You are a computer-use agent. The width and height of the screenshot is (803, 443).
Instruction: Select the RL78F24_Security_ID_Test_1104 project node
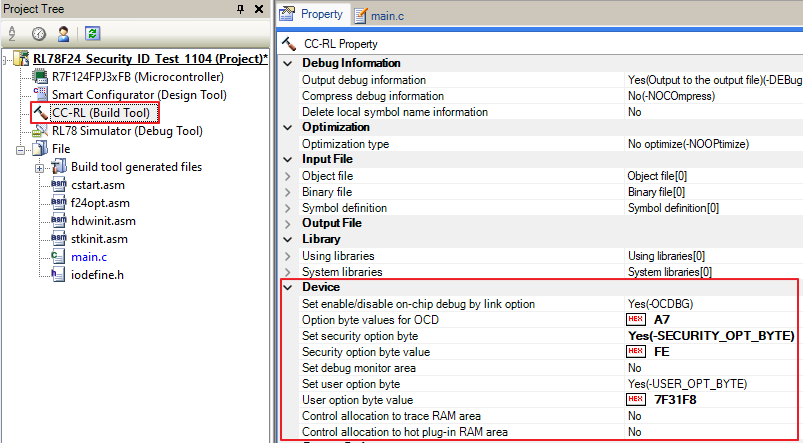click(x=151, y=59)
